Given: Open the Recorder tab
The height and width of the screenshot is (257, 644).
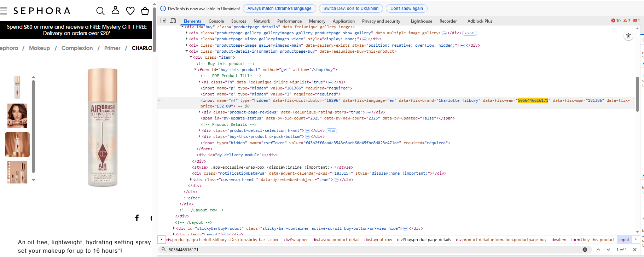Looking at the screenshot, I should [448, 21].
